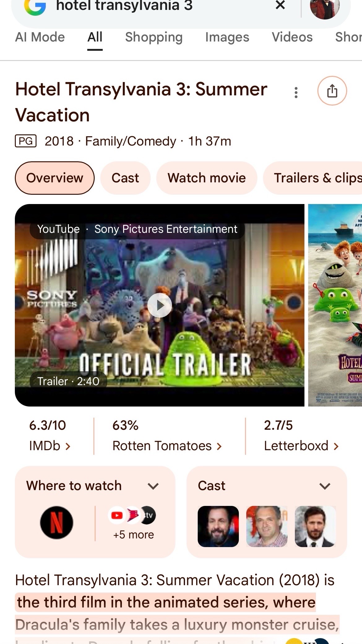
Task: Tap the Netflix logo icon
Action: 57,523
